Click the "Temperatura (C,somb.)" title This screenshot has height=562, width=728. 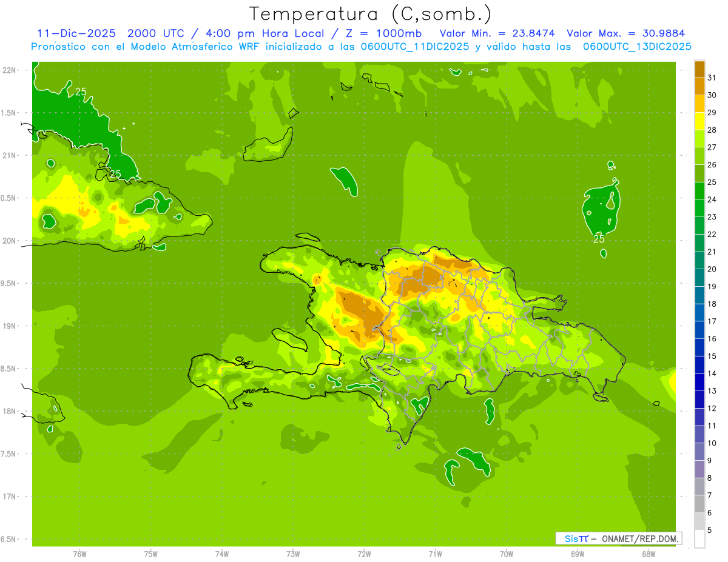coord(371,15)
